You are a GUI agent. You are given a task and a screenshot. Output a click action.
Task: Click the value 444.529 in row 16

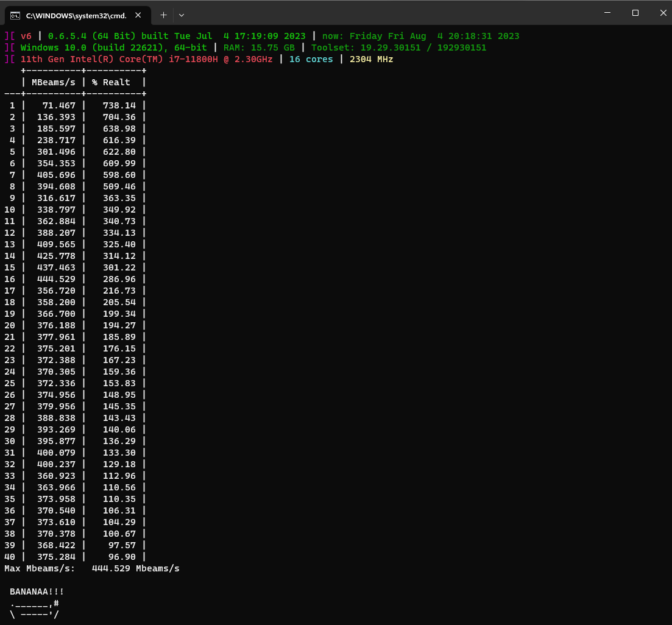point(56,279)
